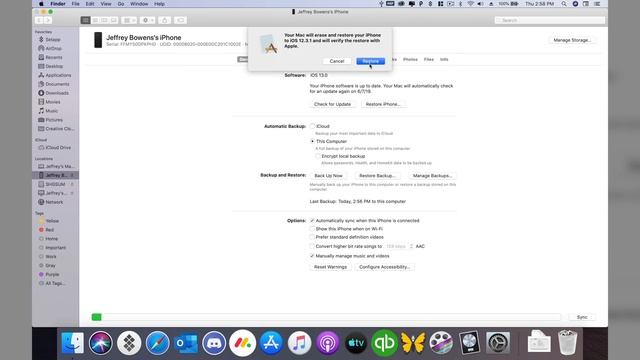Open the Edit menu
Screen dimensions: 640x360
coord(90,4)
